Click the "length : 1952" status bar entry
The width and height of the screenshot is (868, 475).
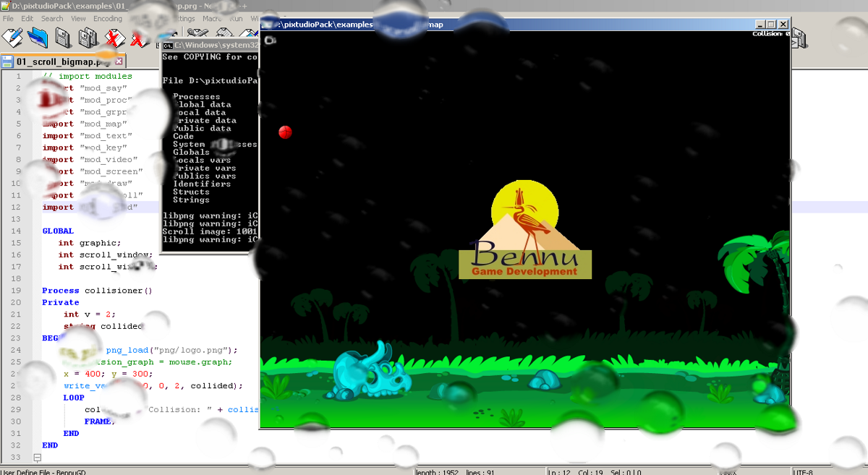438,472
